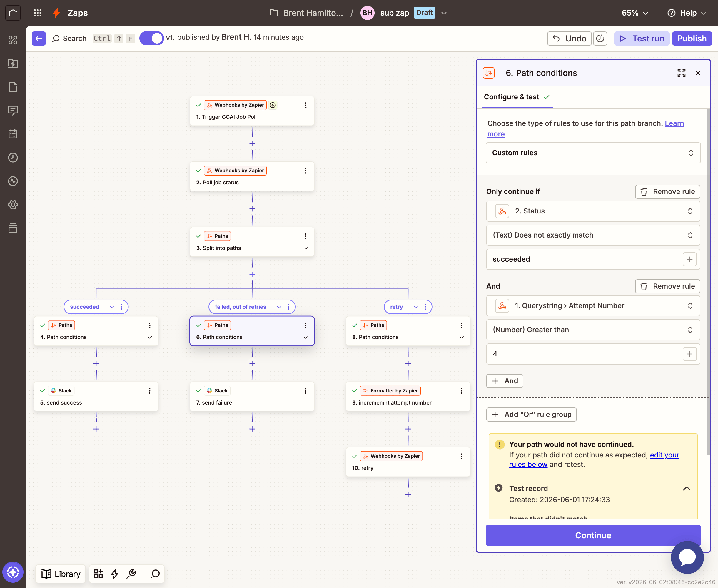Add an Or rule group
The image size is (718, 588).
tap(531, 415)
